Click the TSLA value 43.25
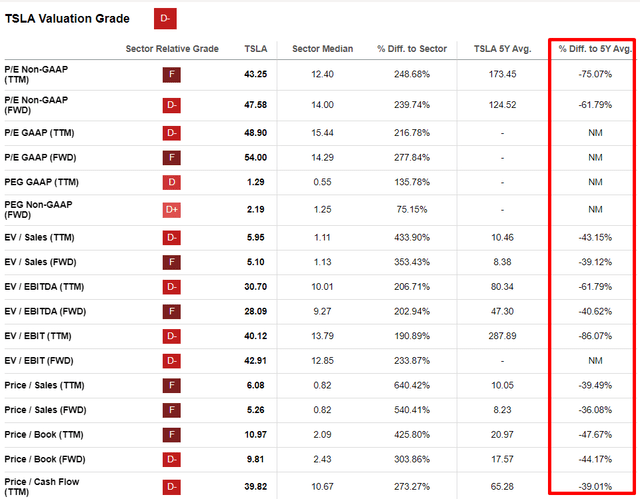This screenshot has width=640, height=499. point(256,74)
